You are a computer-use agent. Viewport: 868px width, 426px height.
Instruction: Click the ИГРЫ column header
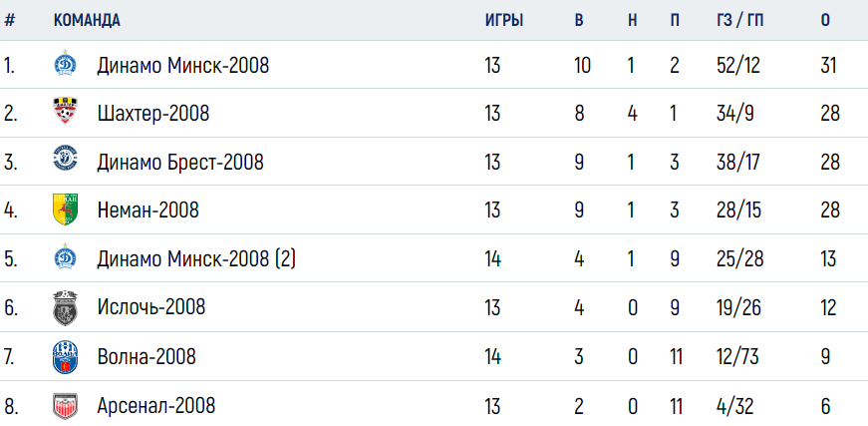click(x=504, y=21)
